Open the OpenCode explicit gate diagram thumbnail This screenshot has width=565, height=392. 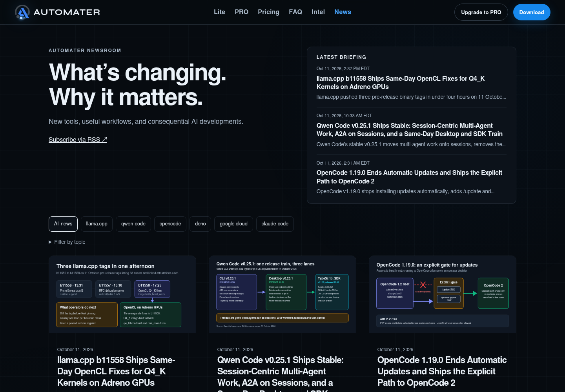443,295
